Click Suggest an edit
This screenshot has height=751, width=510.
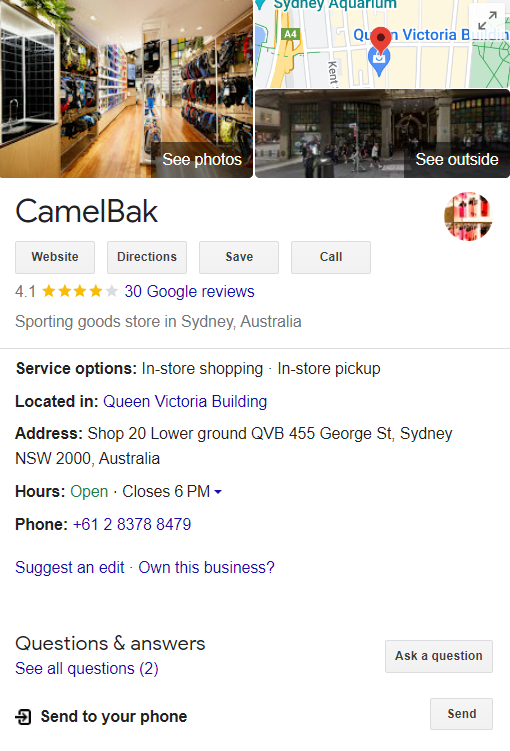[x=70, y=568]
